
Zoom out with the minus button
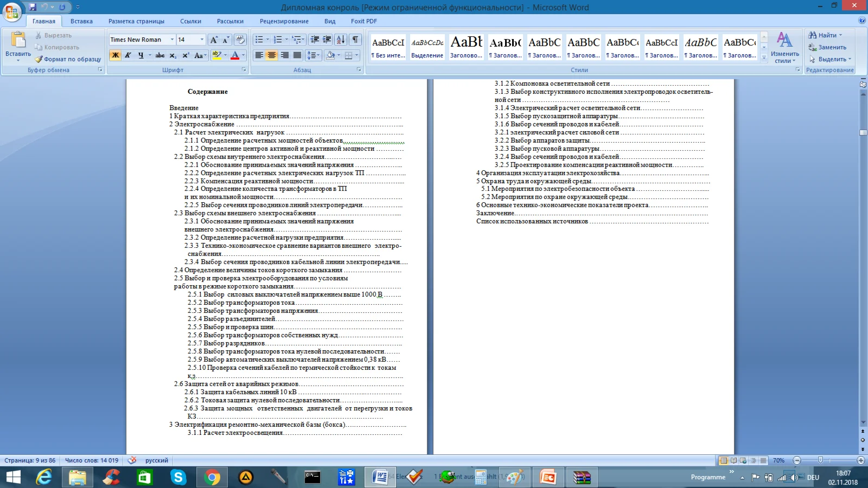tap(797, 460)
